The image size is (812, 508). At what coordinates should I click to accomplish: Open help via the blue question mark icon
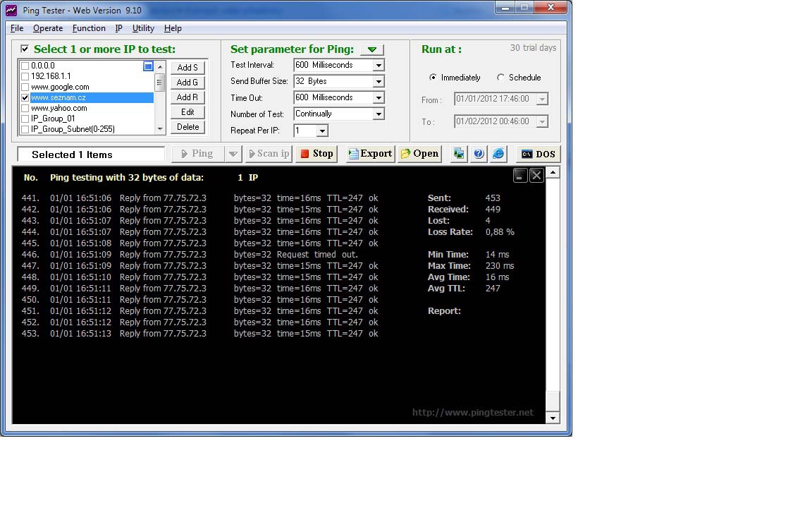479,154
